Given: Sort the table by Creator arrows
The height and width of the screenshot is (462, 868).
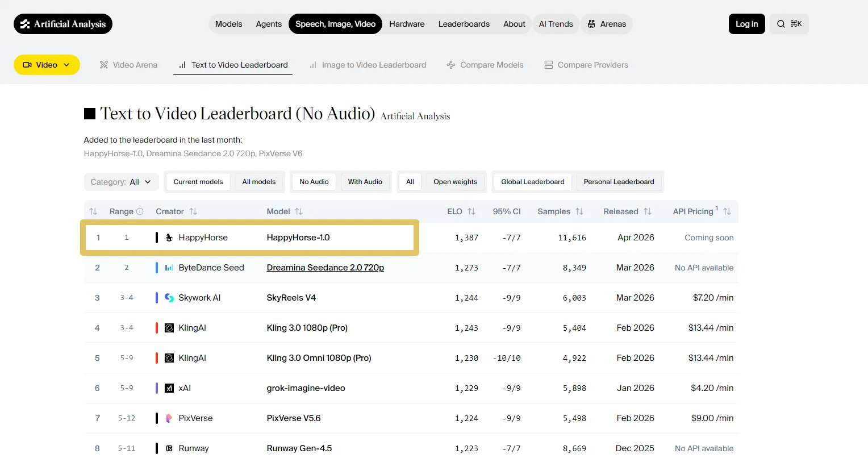Looking at the screenshot, I should pos(193,211).
